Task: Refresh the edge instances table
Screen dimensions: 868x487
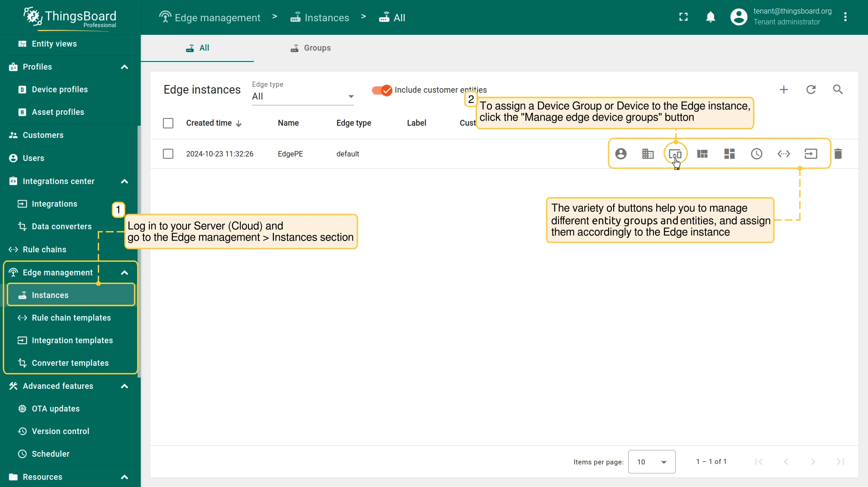Action: tap(811, 90)
